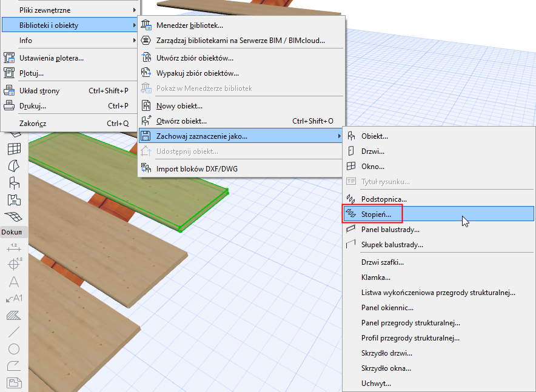Save selection as Stopień

[x=438, y=214]
